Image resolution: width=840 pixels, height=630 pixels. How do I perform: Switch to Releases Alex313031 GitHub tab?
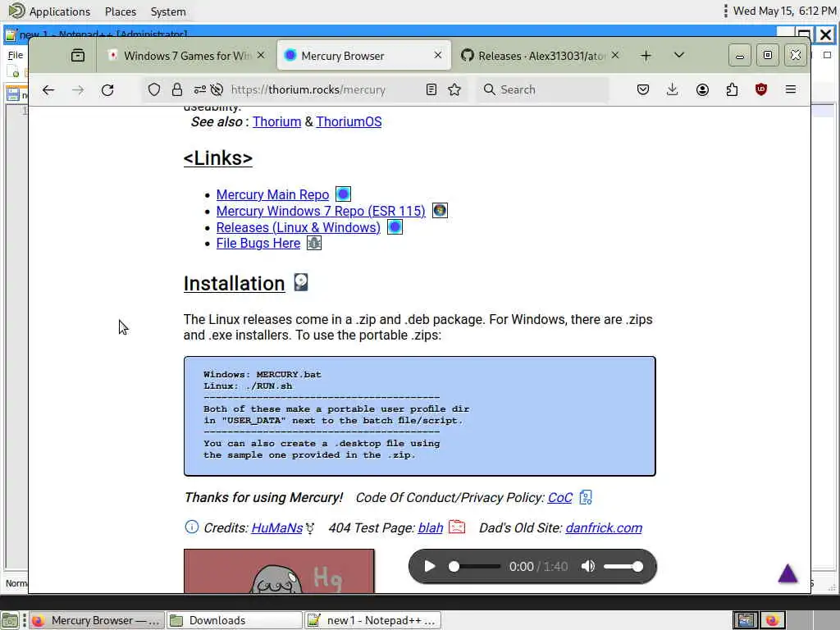pyautogui.click(x=541, y=56)
